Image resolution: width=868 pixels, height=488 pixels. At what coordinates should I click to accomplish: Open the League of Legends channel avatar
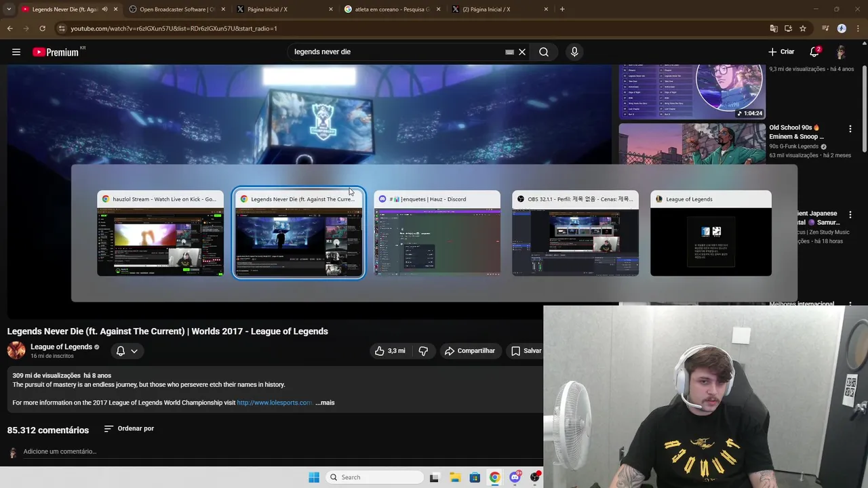pyautogui.click(x=16, y=350)
